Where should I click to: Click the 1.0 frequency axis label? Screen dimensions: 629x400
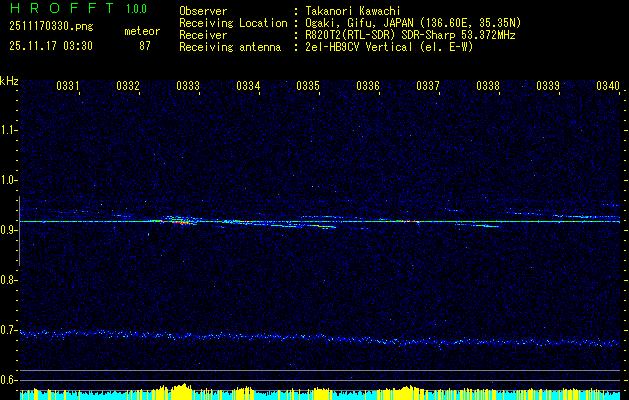coord(9,180)
